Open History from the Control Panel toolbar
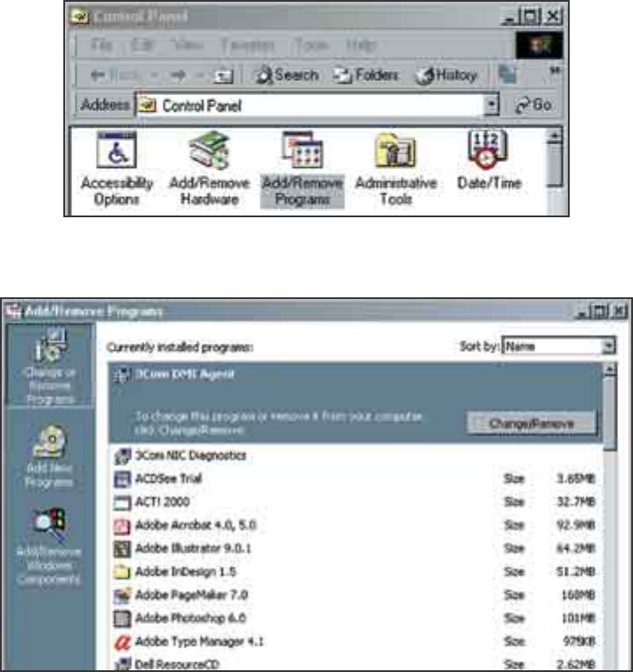Screen dimensions: 633x672 click(x=447, y=76)
